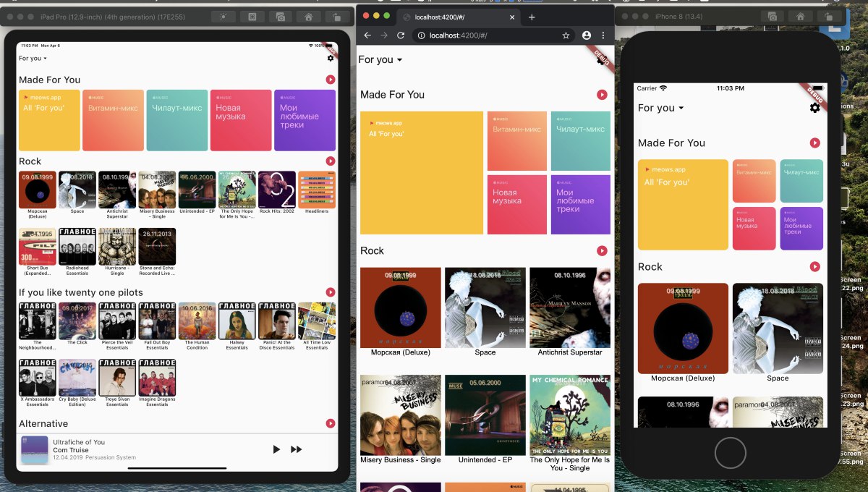Take screenshot in iPad simulator toolbar

tap(281, 17)
